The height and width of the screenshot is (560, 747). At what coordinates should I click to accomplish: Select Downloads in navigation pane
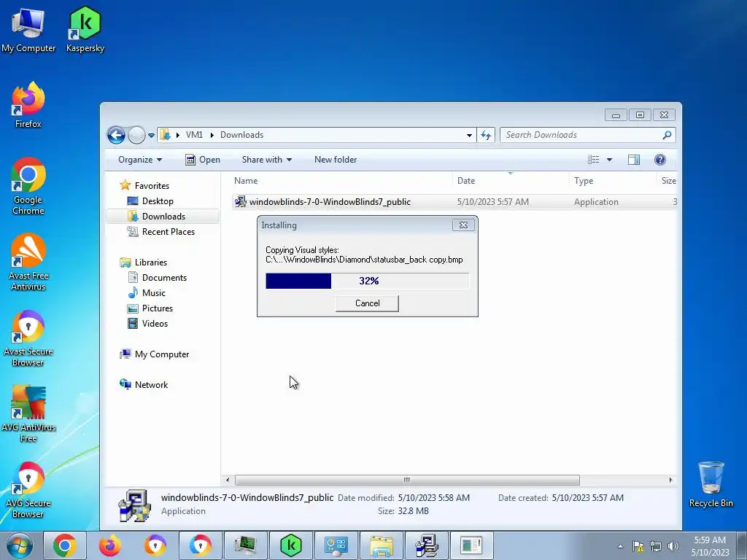coord(163,216)
